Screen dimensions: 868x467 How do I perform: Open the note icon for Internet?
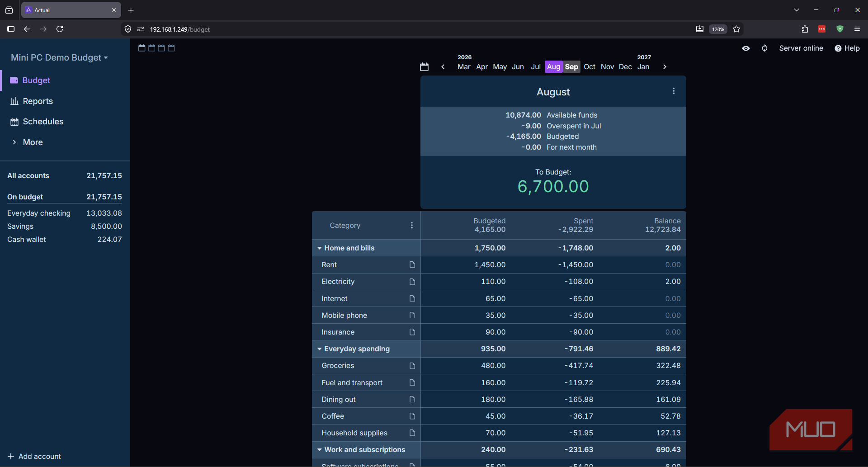point(412,298)
